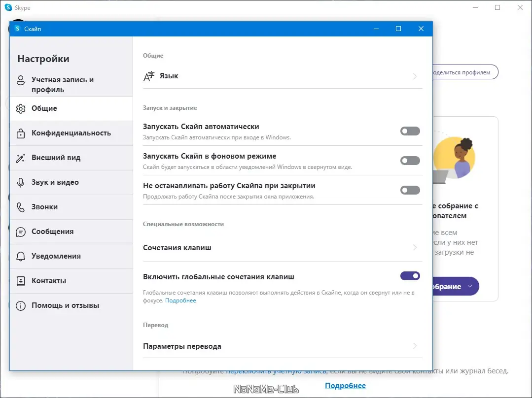Viewport: 532px width, 398px height.
Task: Click the Skype logo in the Скайп title bar
Action: (18, 29)
